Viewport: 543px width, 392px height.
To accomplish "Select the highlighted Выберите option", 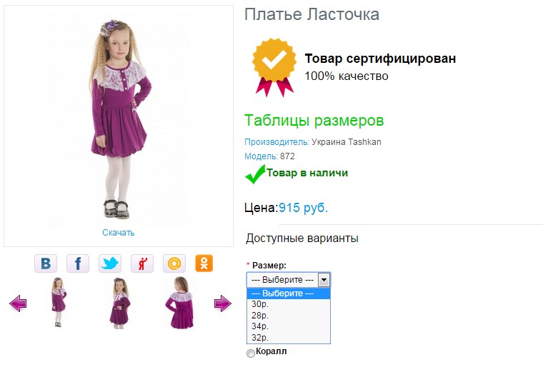I will 289,293.
